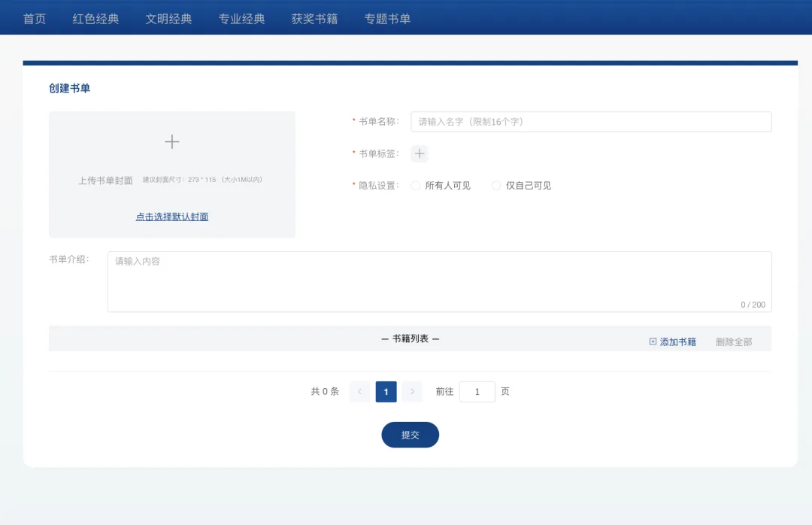
Task: Click the 添加书籍 add book icon
Action: (x=653, y=341)
